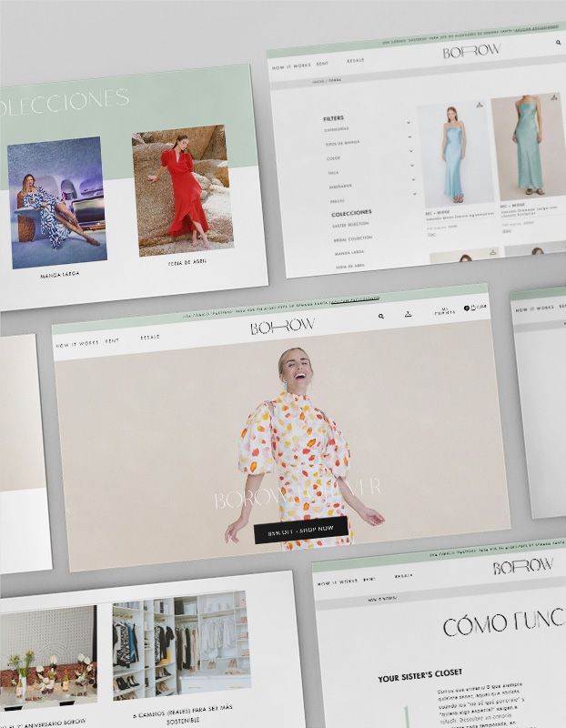
Task: Click the 85% OFF - SHOP NOW button
Action: [301, 530]
